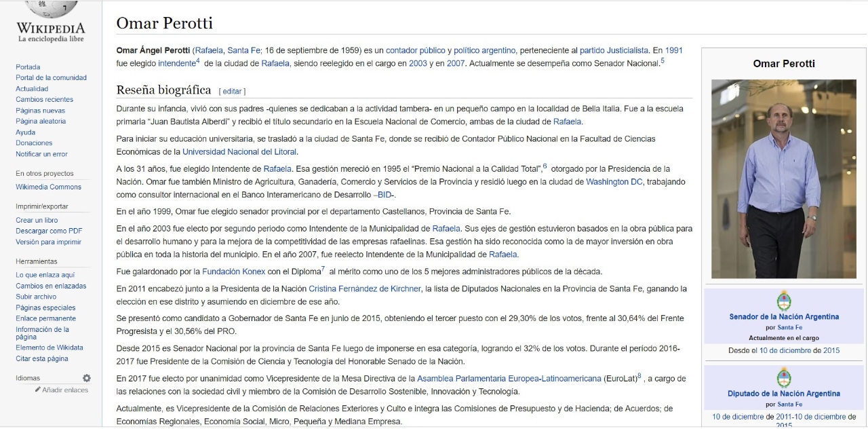Screen dimensions: 868x429
Task: Open Página aleatoria from sidebar
Action: tap(41, 122)
